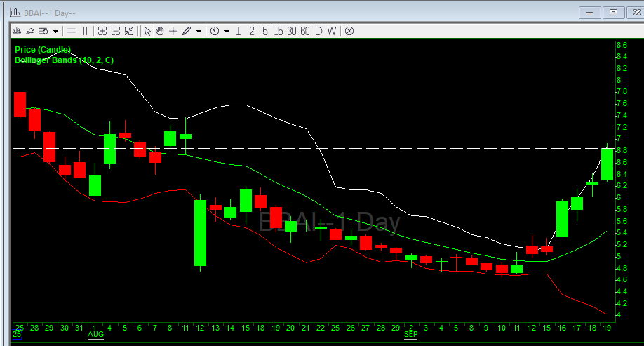Switch to the daily D interval
The width and height of the screenshot is (644, 346).
[318, 31]
